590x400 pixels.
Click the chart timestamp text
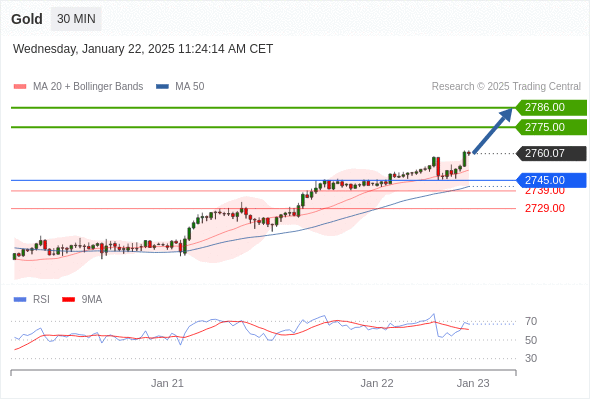click(x=143, y=49)
